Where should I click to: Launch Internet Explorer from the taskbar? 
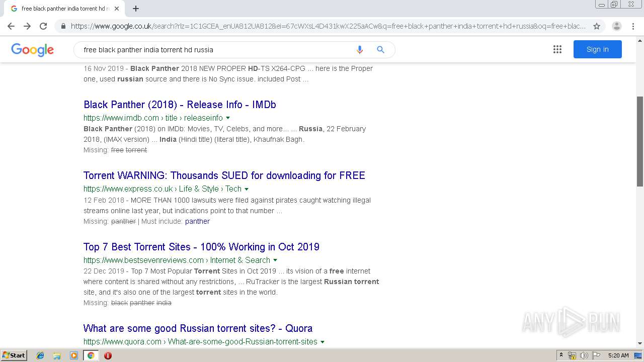tap(40, 355)
